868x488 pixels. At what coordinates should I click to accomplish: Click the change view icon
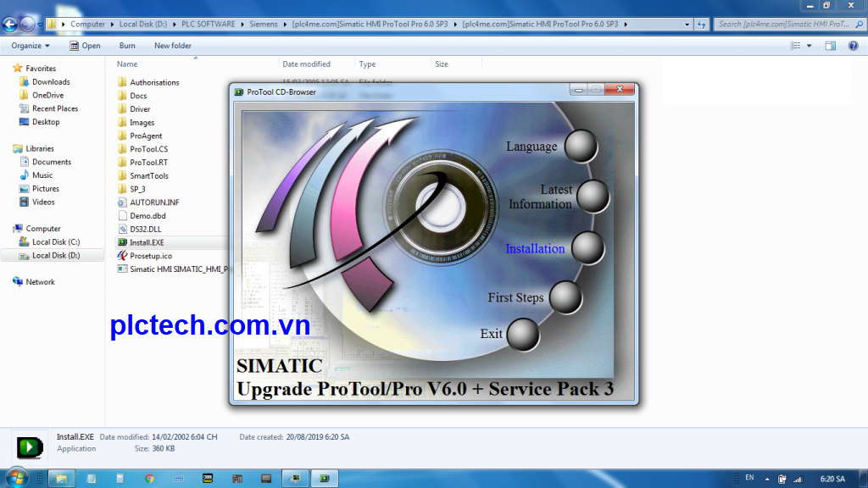795,46
